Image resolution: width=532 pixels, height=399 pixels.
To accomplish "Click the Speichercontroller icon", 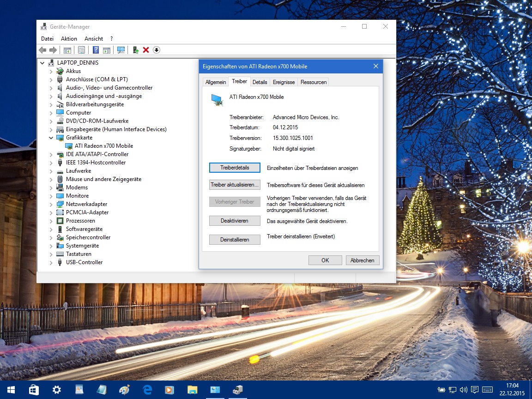I will click(60, 237).
